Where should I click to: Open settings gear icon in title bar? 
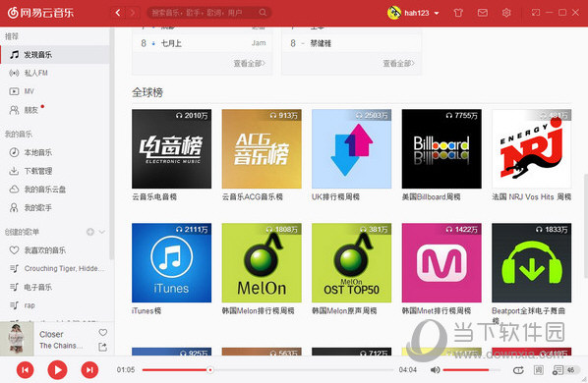coord(506,13)
